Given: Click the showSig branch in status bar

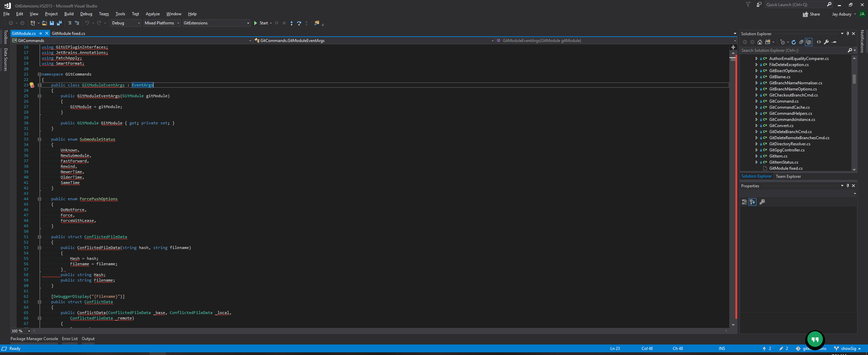Looking at the screenshot, I should click(847, 349).
